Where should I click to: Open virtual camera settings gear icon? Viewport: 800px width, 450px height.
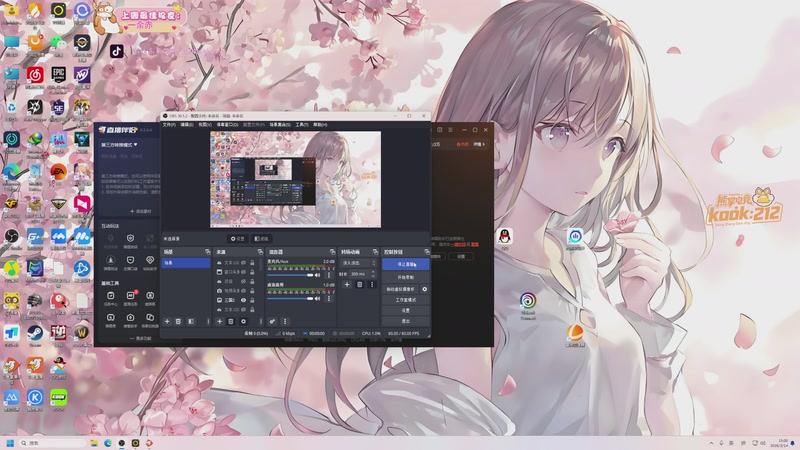point(424,289)
